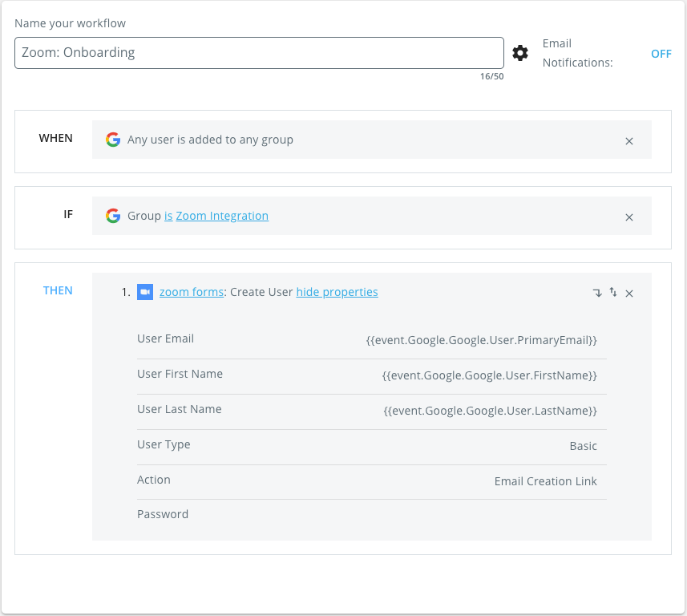Click the User Last Name LastName value
The width and height of the screenshot is (687, 616).
491,411
